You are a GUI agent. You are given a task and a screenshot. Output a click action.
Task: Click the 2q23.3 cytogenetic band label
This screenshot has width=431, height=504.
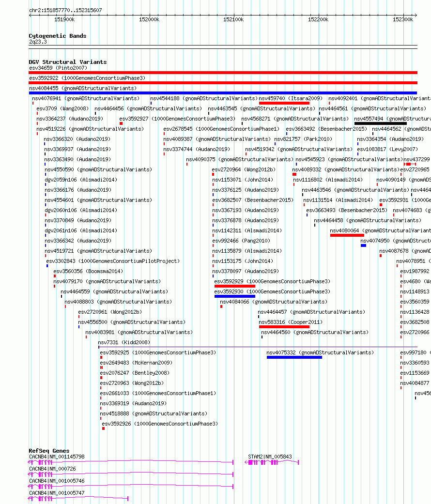[38, 42]
